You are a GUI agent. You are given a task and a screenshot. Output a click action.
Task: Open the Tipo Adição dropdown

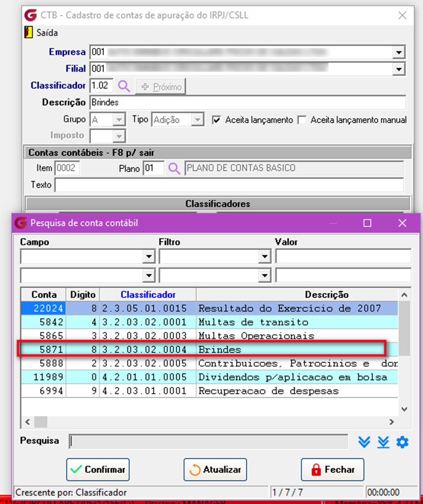197,120
